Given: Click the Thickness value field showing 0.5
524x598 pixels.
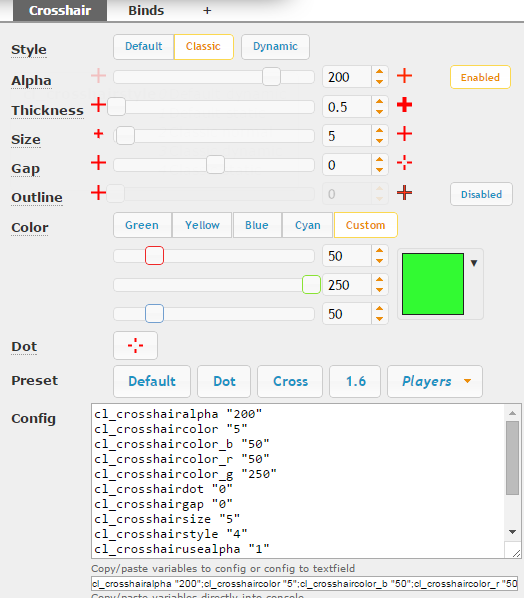Looking at the screenshot, I should point(347,107).
